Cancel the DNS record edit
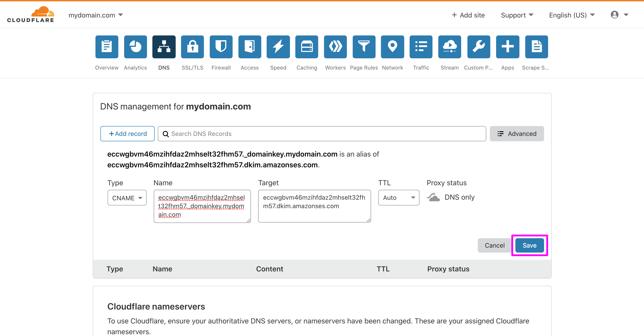The image size is (644, 336). click(x=494, y=245)
